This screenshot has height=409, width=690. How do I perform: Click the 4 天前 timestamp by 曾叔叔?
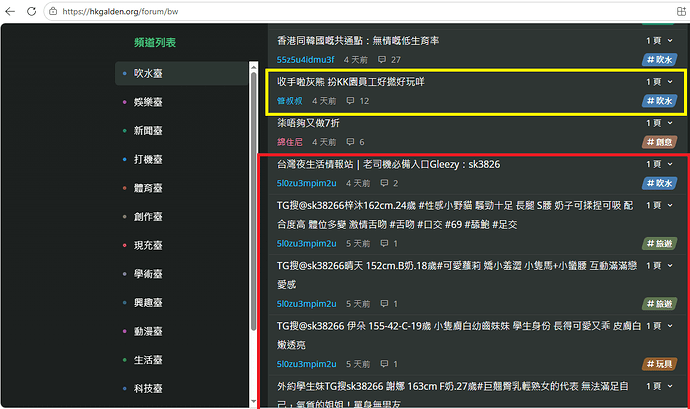point(324,101)
